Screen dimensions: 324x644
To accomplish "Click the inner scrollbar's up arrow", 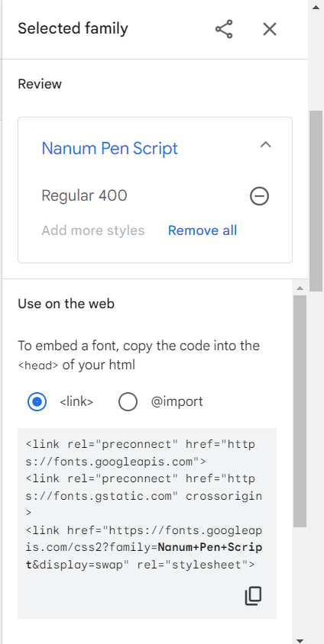I will tap(300, 288).
